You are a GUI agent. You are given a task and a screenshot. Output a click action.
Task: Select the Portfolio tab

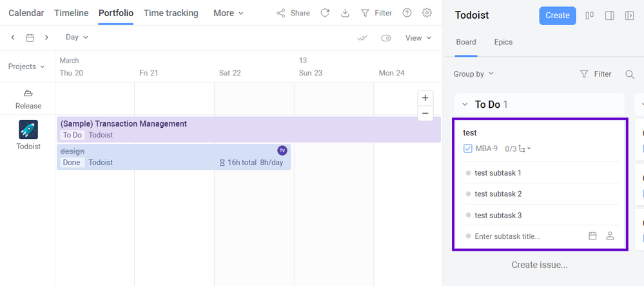pyautogui.click(x=116, y=13)
